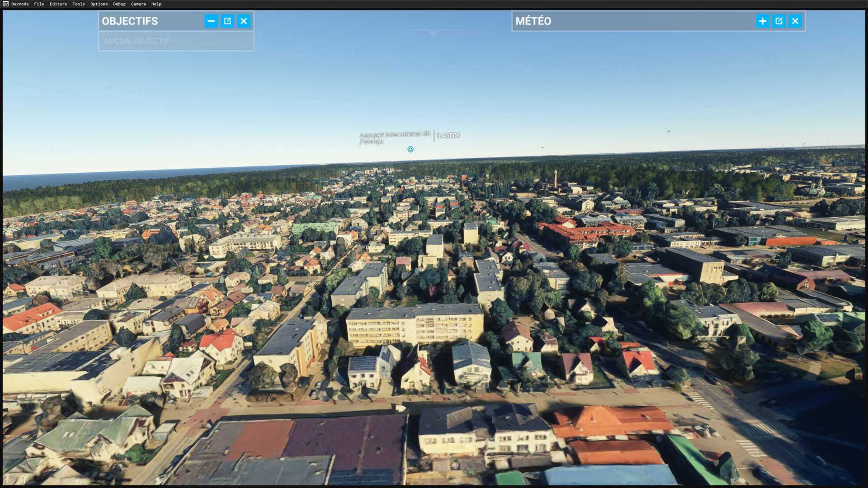Pop out the Météo panel to new window
Screen dimensions: 868x488
pyautogui.click(x=778, y=21)
